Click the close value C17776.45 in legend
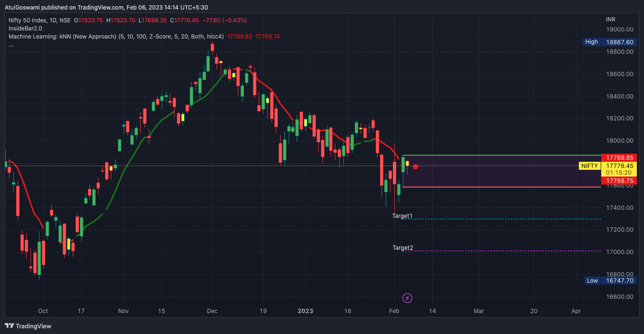 tap(184, 20)
